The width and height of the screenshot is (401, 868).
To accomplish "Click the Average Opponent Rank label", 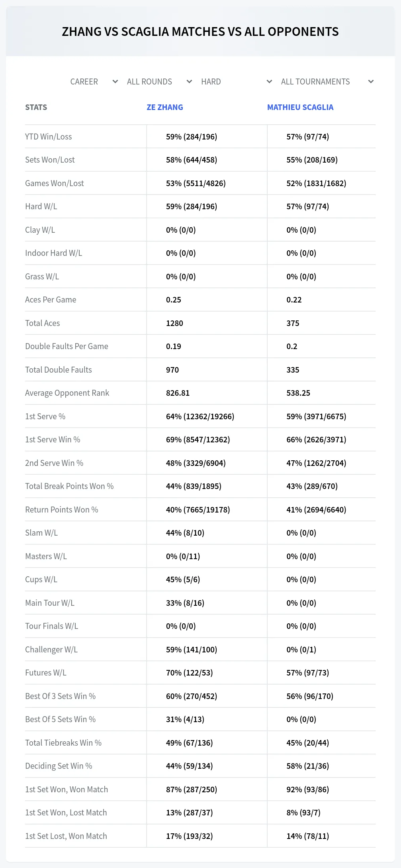I will click(67, 393).
